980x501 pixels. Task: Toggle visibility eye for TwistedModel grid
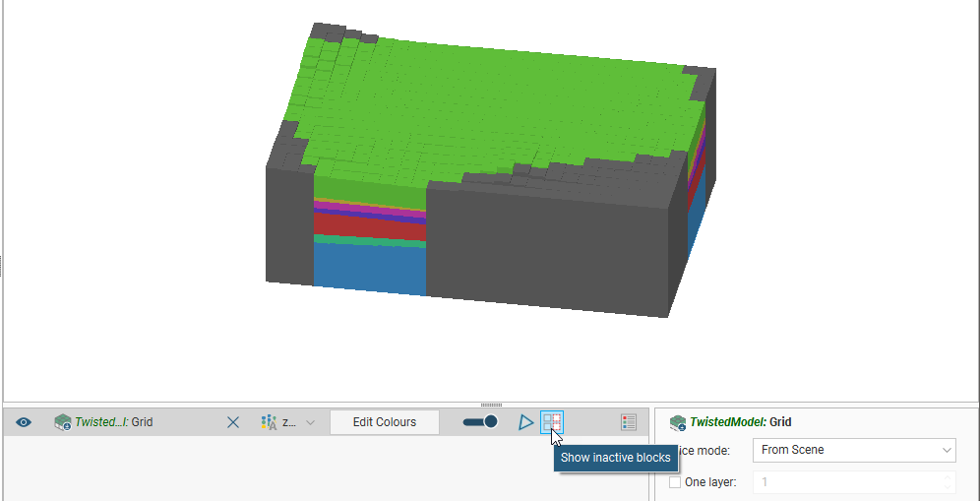[x=24, y=422]
